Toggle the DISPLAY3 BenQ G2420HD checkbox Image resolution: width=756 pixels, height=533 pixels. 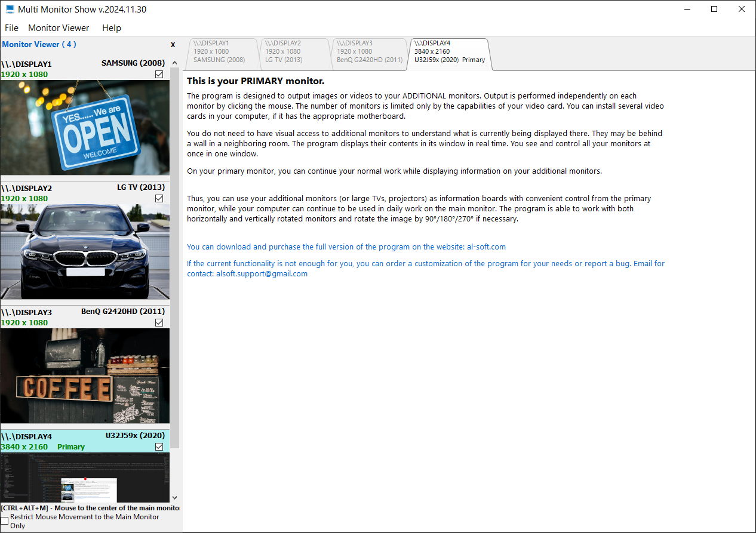click(159, 323)
